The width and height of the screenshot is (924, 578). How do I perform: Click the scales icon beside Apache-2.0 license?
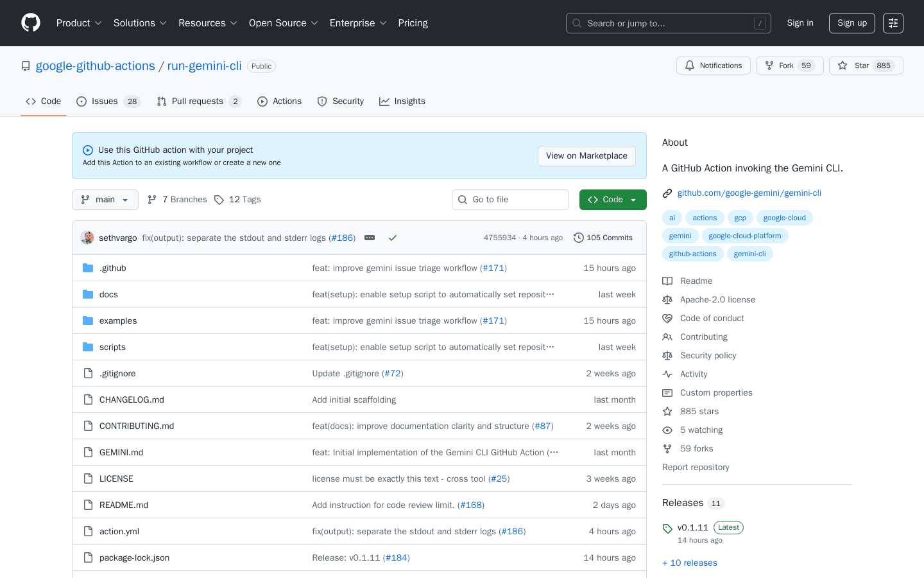point(667,299)
